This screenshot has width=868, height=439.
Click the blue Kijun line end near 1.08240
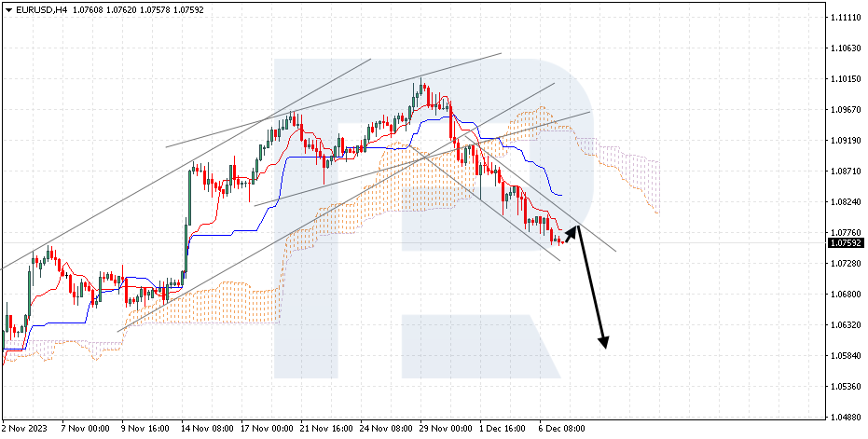(x=559, y=195)
